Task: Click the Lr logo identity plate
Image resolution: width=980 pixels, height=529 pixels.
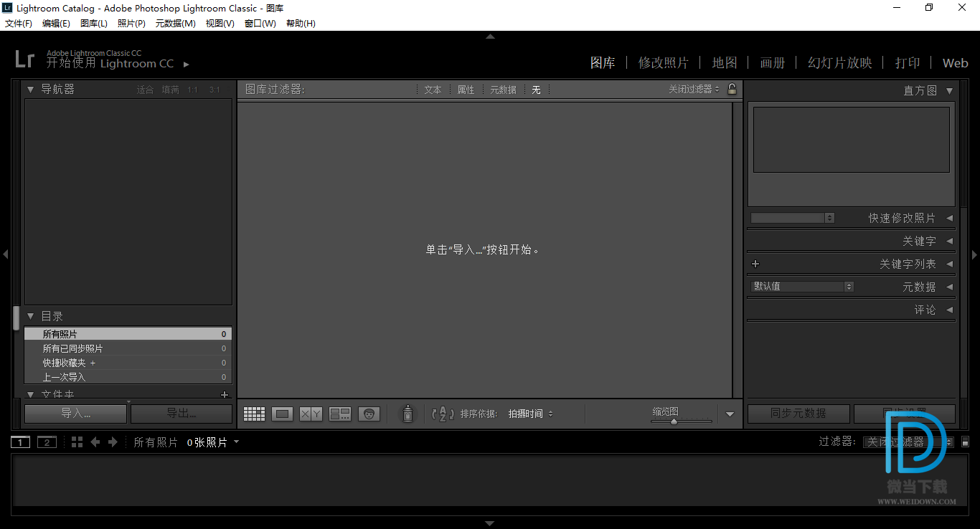Action: tap(24, 59)
